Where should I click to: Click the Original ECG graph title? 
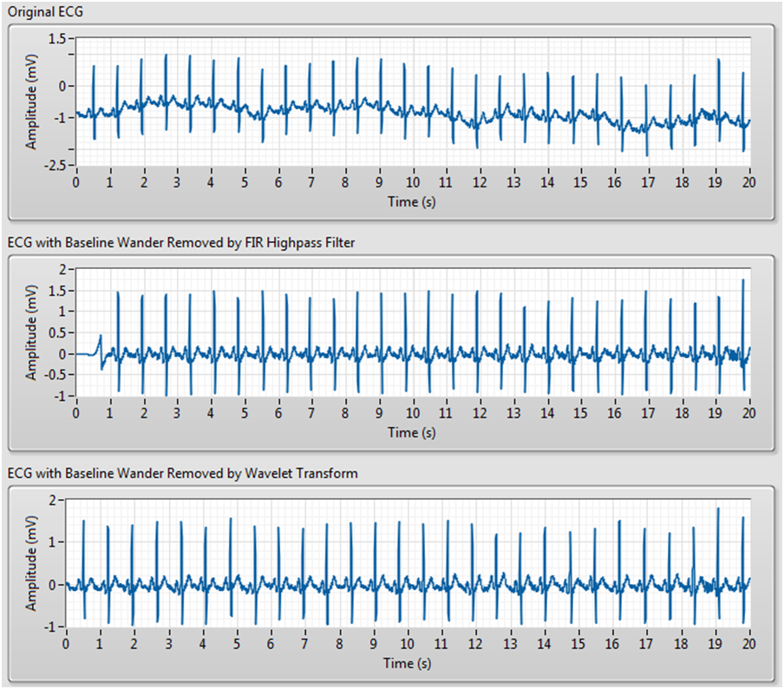[x=39, y=11]
